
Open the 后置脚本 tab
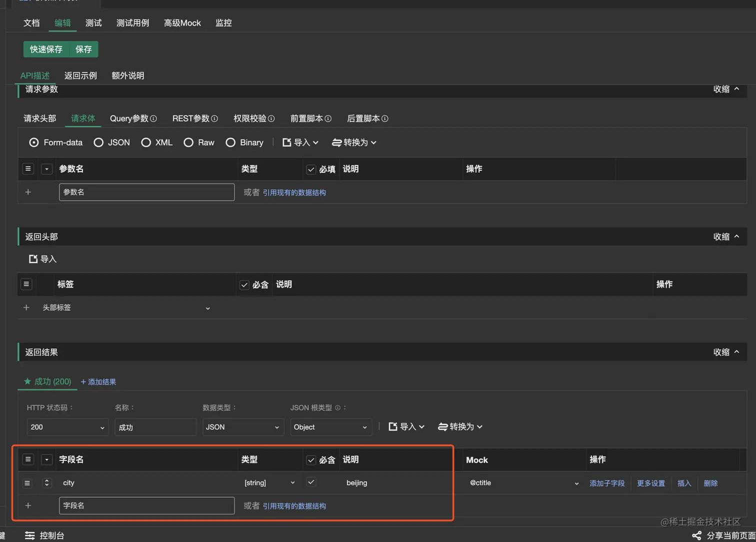[x=363, y=119]
